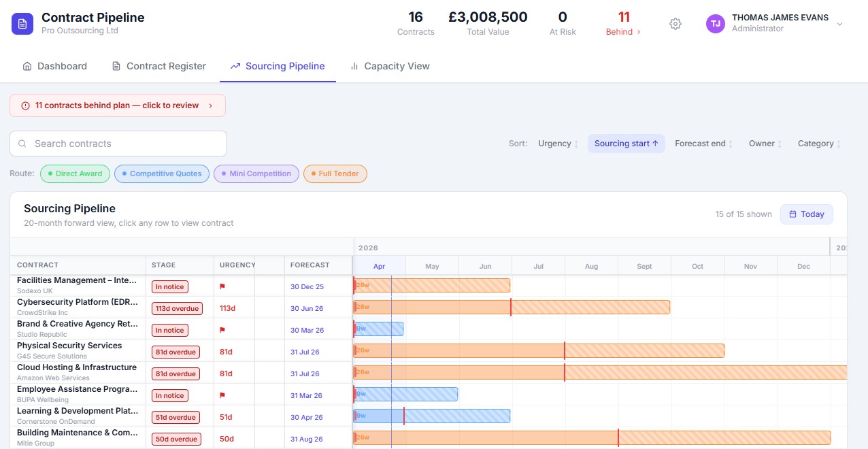868x449 pixels.
Task: Open the Urgency sort selector
Action: coord(558,144)
